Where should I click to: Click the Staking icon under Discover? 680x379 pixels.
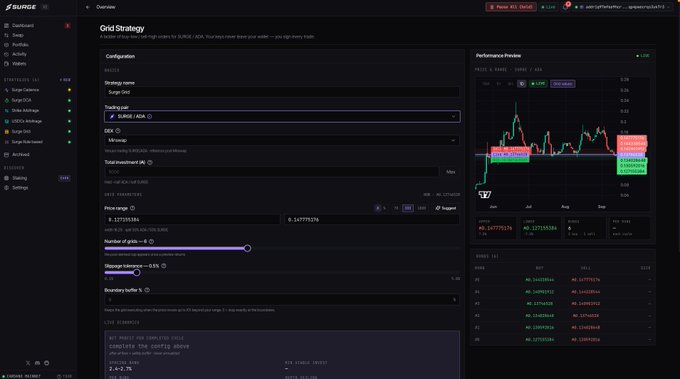coord(7,178)
